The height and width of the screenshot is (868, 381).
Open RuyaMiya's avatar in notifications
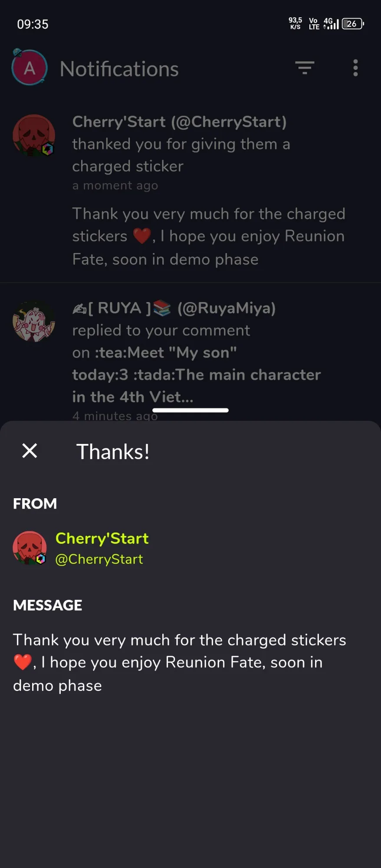(34, 322)
